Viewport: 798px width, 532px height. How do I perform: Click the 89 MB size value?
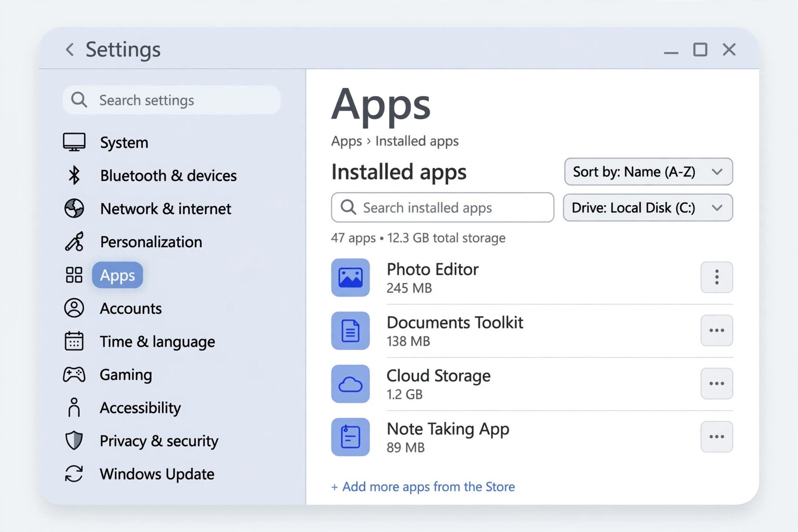(405, 448)
